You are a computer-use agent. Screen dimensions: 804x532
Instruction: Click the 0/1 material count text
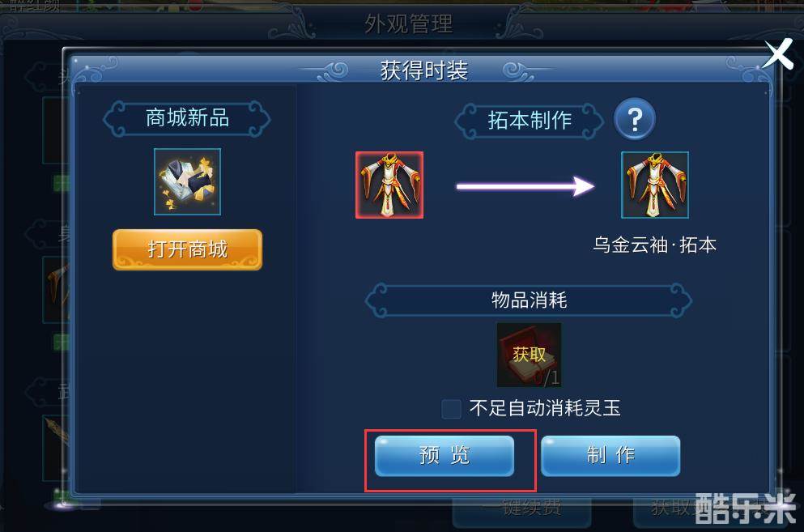[x=546, y=377]
